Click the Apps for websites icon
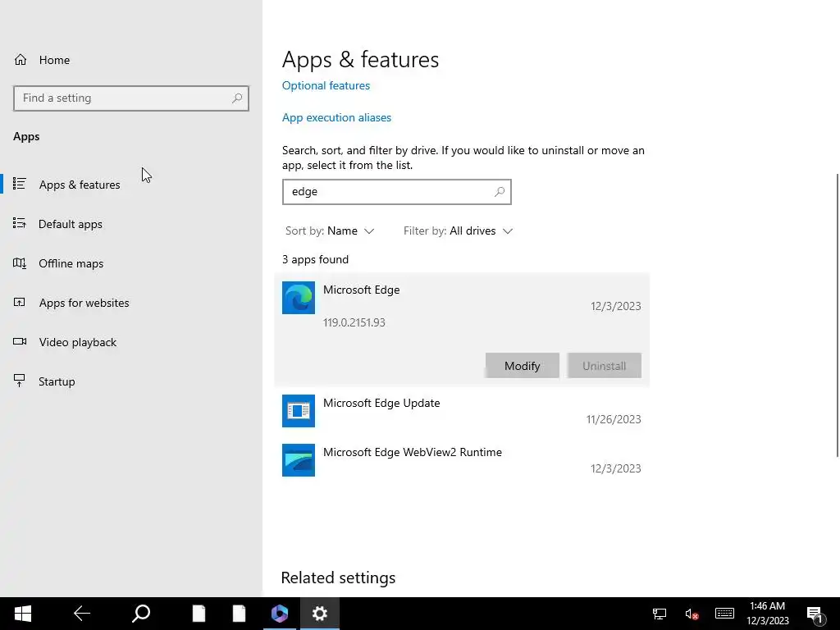The height and width of the screenshot is (630, 840). (x=20, y=303)
